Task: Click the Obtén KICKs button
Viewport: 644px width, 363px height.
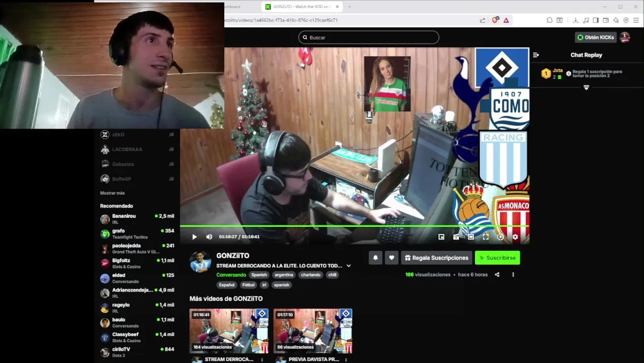Action: (x=596, y=37)
